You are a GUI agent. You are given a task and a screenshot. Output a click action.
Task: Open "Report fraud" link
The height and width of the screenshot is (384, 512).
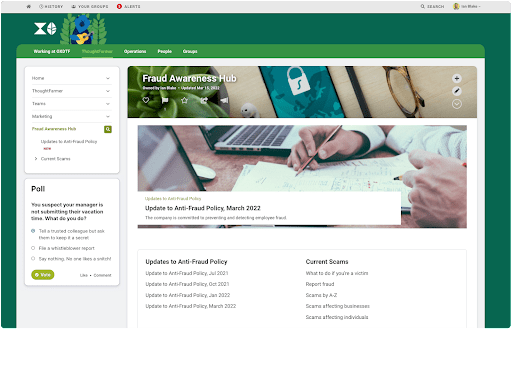coord(320,284)
